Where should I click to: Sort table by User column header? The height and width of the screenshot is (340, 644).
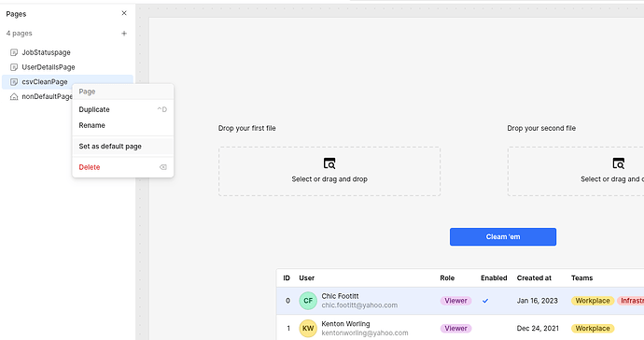tap(307, 278)
